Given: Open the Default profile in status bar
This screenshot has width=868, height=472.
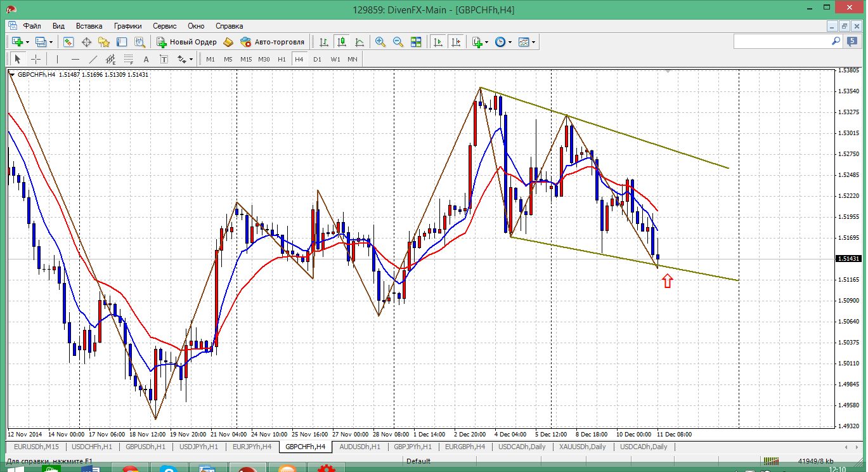Looking at the screenshot, I should click(x=418, y=461).
